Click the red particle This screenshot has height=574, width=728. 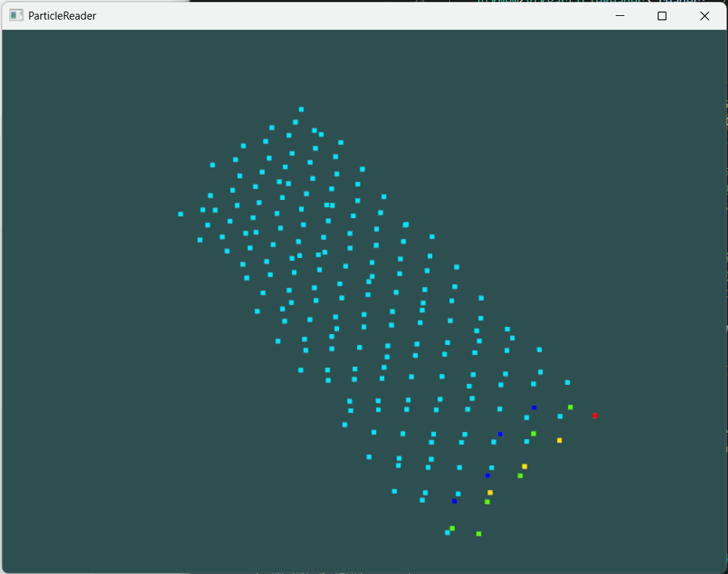click(595, 415)
